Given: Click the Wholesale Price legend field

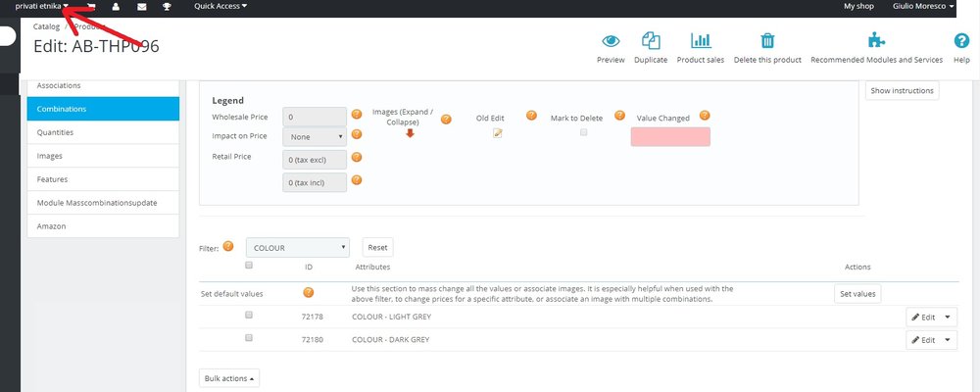Looking at the screenshot, I should [x=315, y=117].
